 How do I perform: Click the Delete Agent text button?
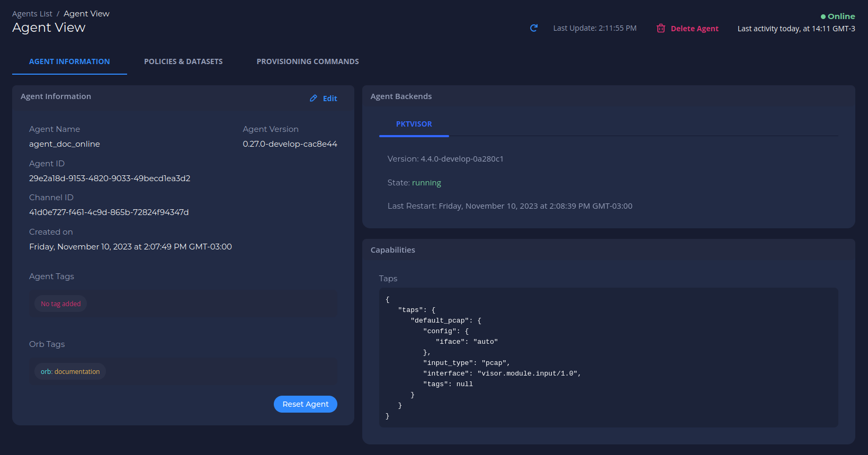[694, 29]
